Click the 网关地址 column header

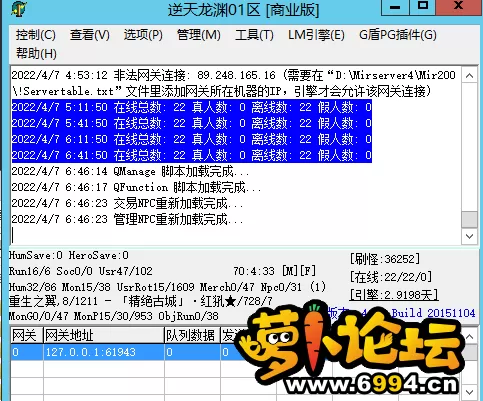(104, 335)
